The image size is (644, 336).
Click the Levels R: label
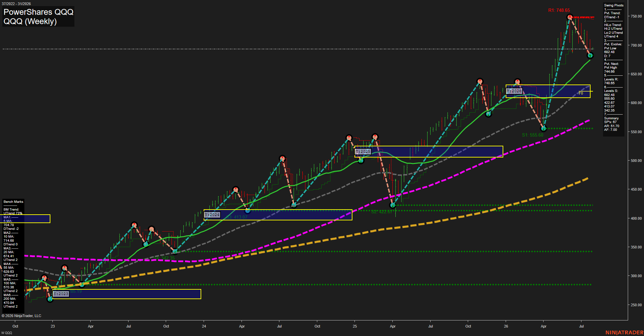tap(611, 79)
